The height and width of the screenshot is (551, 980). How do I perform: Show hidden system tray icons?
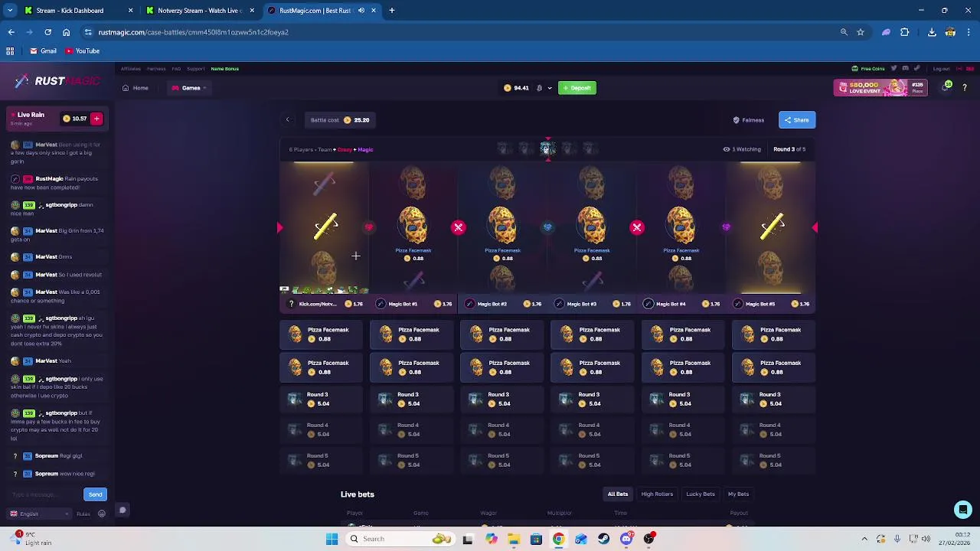(x=864, y=539)
